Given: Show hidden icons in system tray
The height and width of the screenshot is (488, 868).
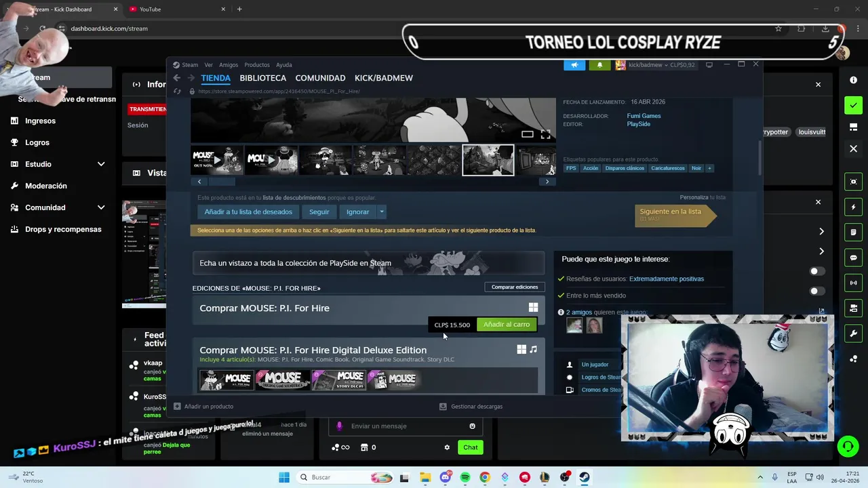Looking at the screenshot, I should (760, 477).
